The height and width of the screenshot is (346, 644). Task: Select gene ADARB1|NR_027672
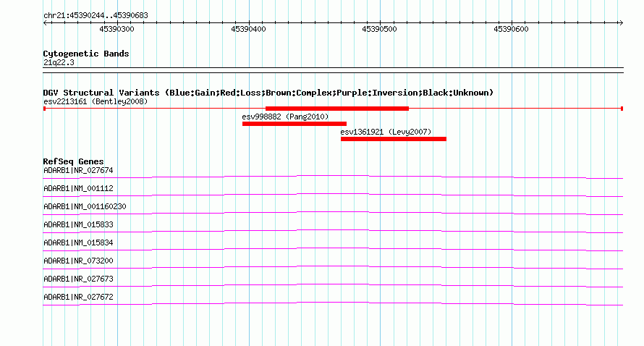[x=78, y=297]
